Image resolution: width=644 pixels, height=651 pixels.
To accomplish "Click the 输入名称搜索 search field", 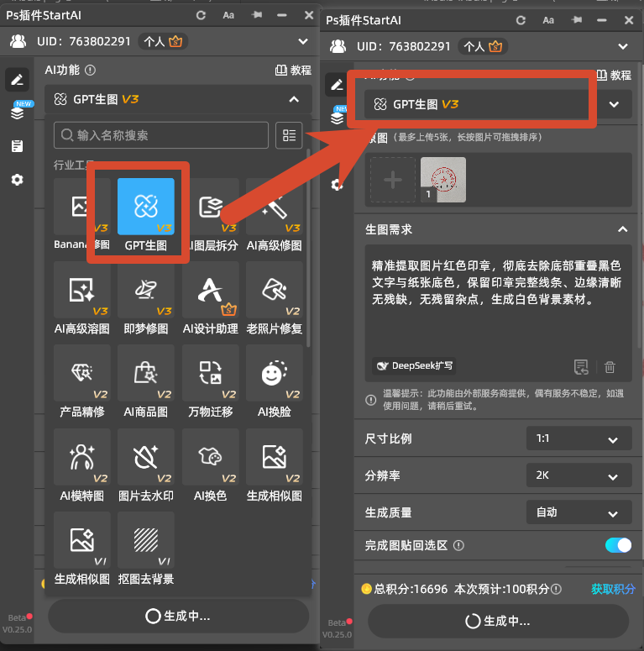I will click(x=161, y=135).
